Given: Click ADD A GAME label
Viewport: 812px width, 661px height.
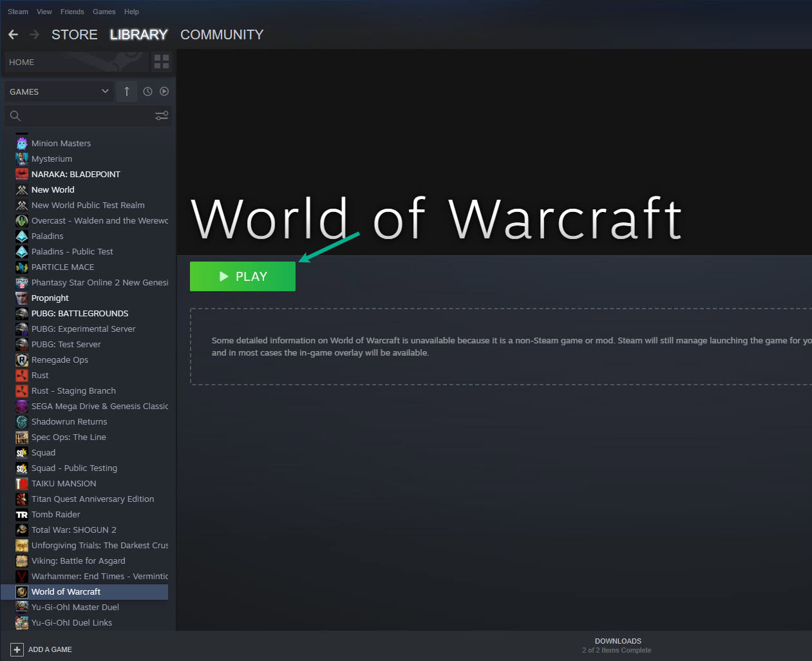Looking at the screenshot, I should (x=50, y=649).
